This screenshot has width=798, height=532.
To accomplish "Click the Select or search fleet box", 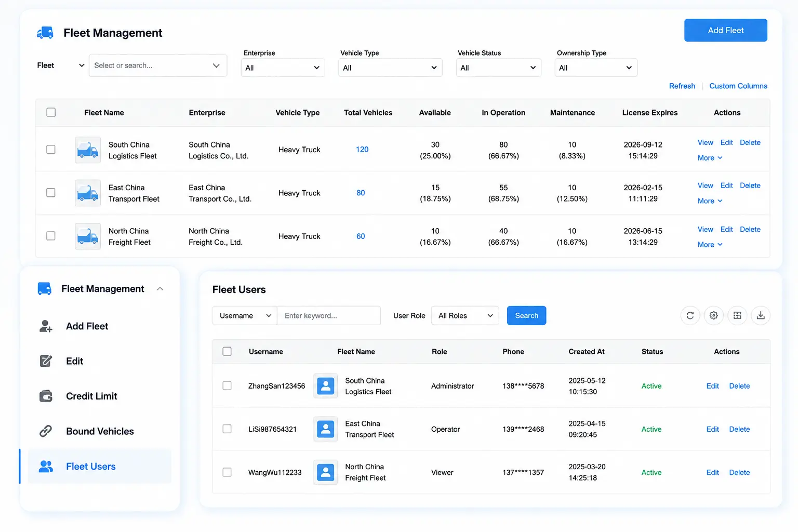I will click(x=158, y=65).
